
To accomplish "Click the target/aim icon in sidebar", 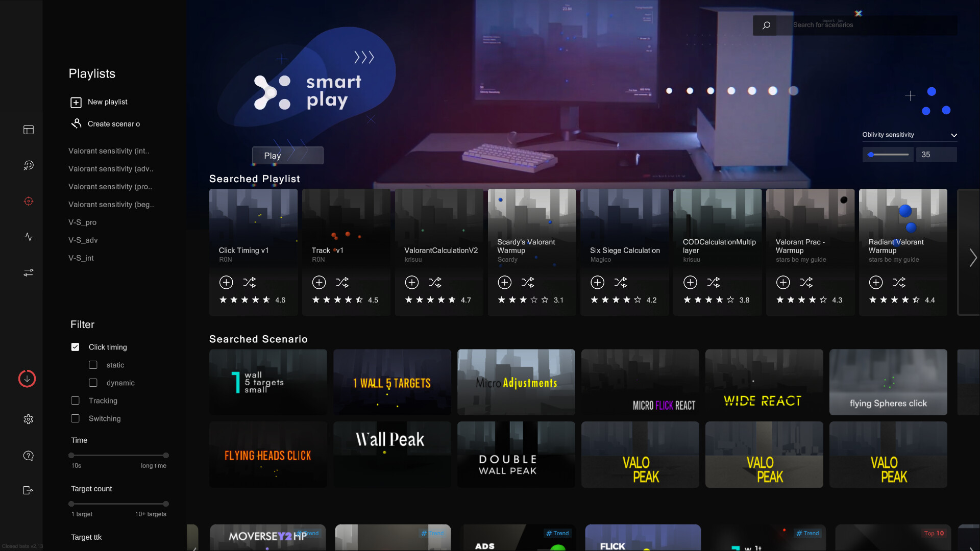I will coord(28,201).
